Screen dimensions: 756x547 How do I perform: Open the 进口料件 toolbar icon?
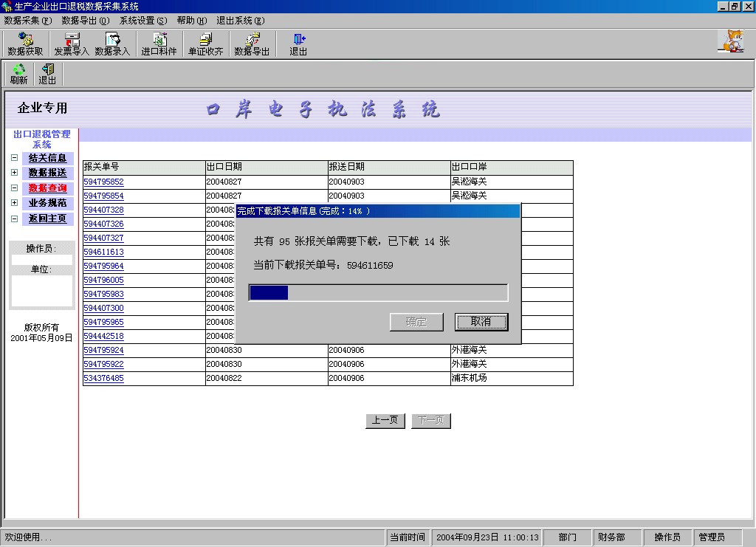click(159, 44)
